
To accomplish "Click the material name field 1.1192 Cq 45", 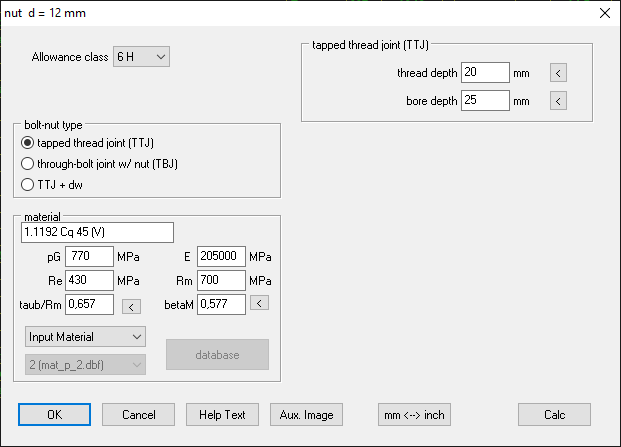I will coord(97,233).
